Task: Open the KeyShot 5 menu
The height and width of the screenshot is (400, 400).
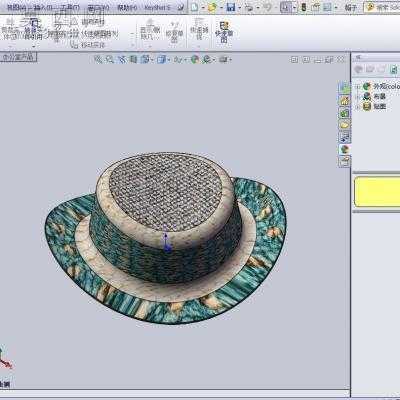Action: [x=157, y=7]
